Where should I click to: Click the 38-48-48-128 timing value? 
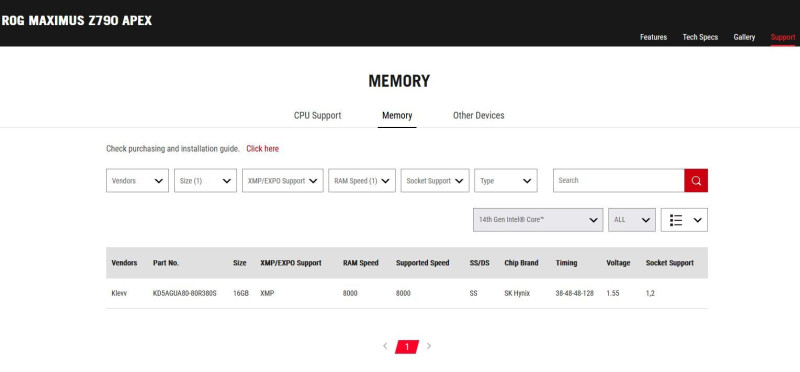pyautogui.click(x=574, y=293)
